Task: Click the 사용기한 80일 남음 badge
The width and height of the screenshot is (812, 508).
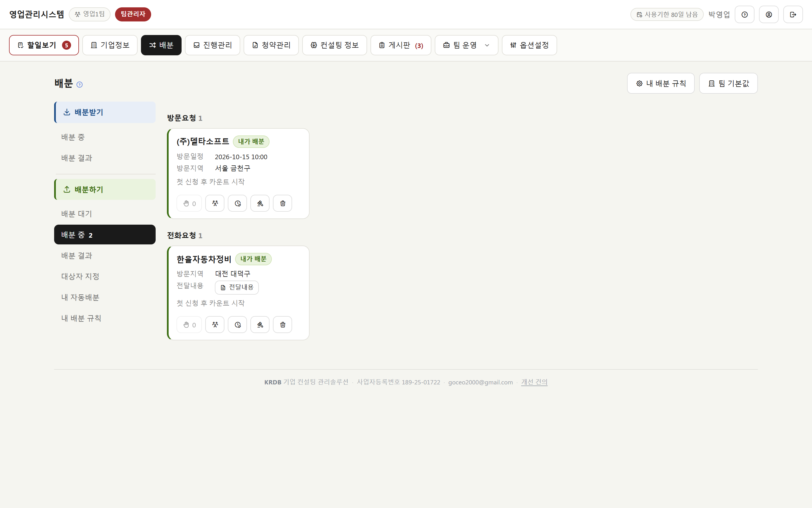Action: pos(667,14)
